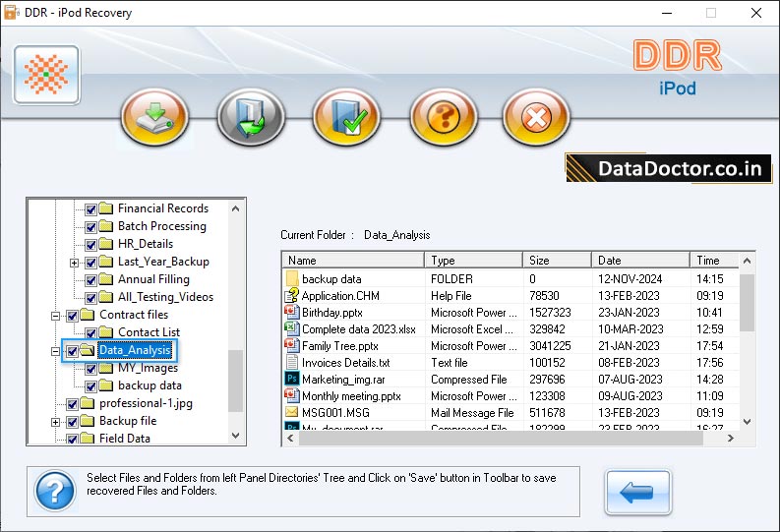Click the Application.CHM help file icon

[291, 295]
